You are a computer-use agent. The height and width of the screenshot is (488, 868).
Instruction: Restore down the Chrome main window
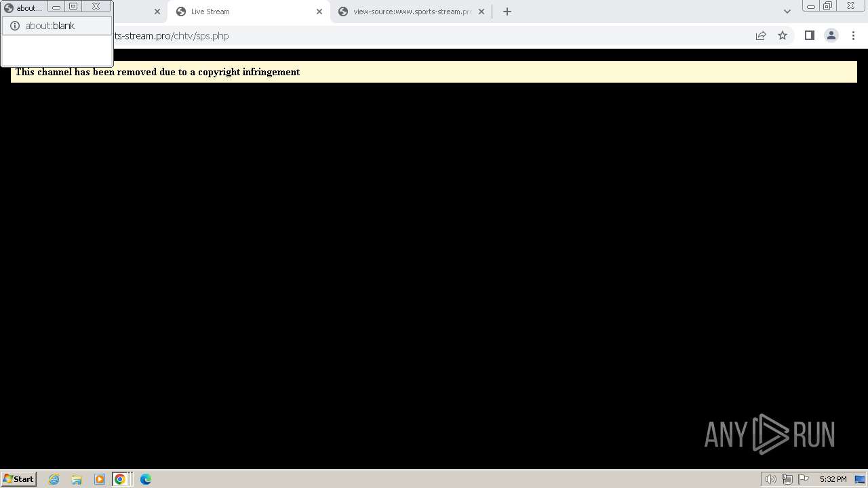(828, 6)
